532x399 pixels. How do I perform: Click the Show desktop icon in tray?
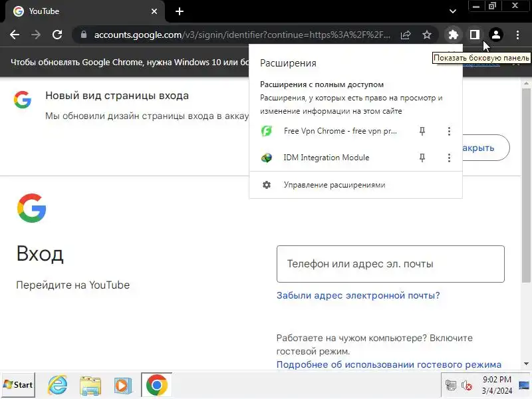(x=524, y=385)
